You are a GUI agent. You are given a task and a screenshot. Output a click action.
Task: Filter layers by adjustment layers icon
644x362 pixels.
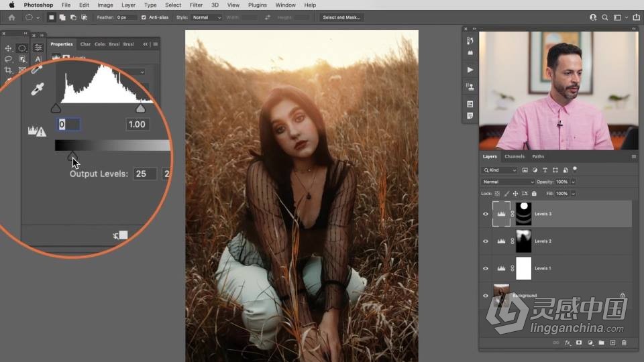(x=535, y=170)
